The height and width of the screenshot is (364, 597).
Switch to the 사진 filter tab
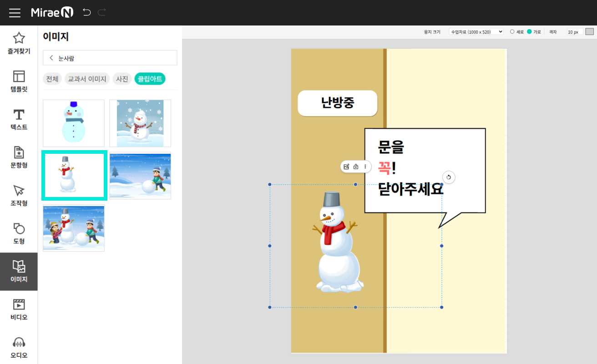[x=122, y=79]
